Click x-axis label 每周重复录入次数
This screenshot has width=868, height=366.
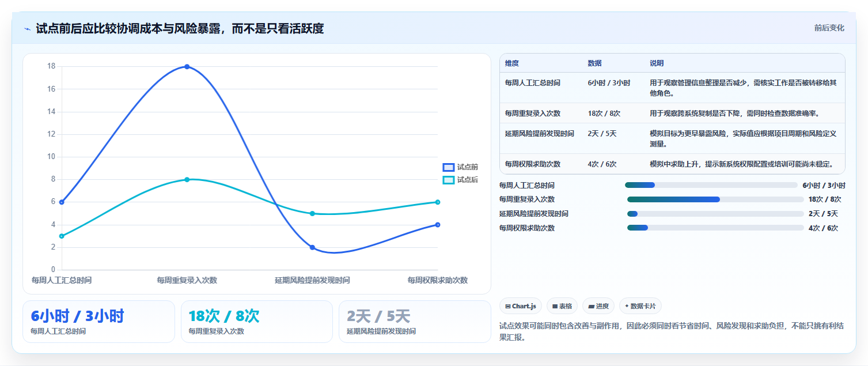[187, 280]
